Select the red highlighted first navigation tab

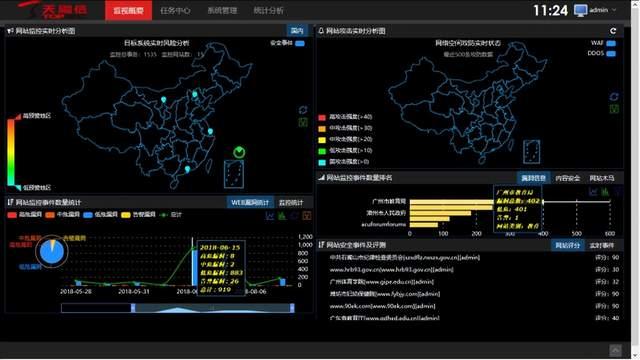point(129,11)
